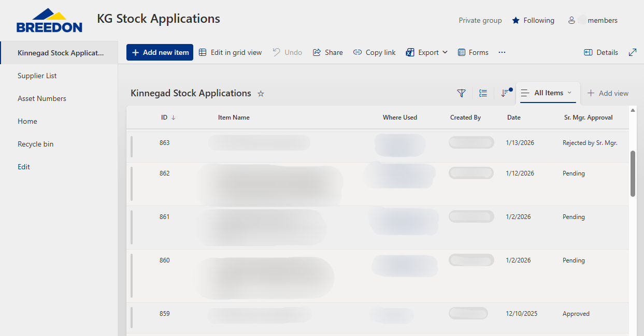Click the Sr. Mgr. Approval column header
Image resolution: width=644 pixels, height=336 pixels.
(x=589, y=118)
